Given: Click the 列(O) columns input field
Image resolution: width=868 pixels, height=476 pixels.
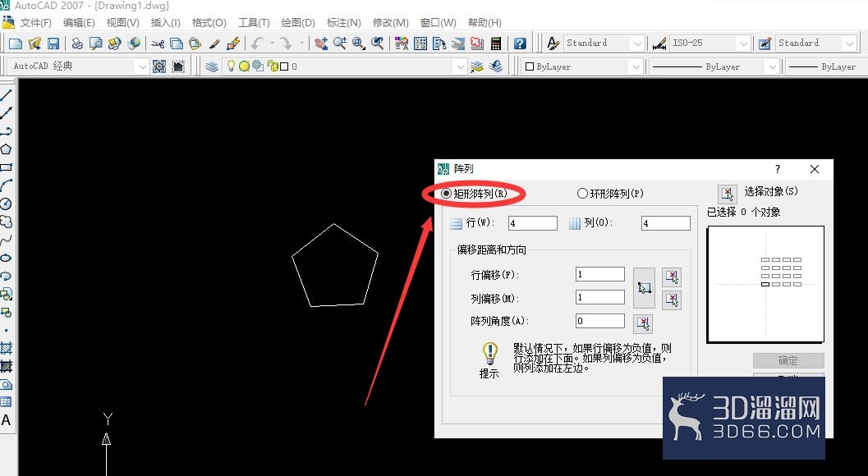Looking at the screenshot, I should tap(665, 223).
